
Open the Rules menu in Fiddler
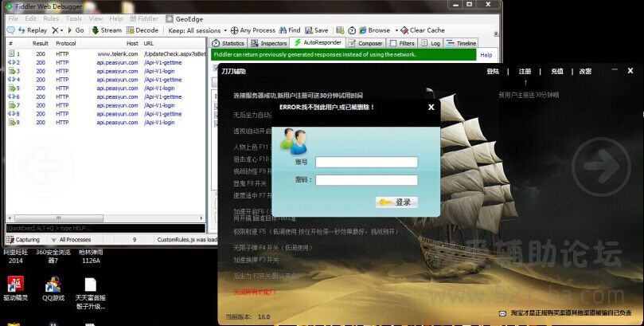pos(51,18)
